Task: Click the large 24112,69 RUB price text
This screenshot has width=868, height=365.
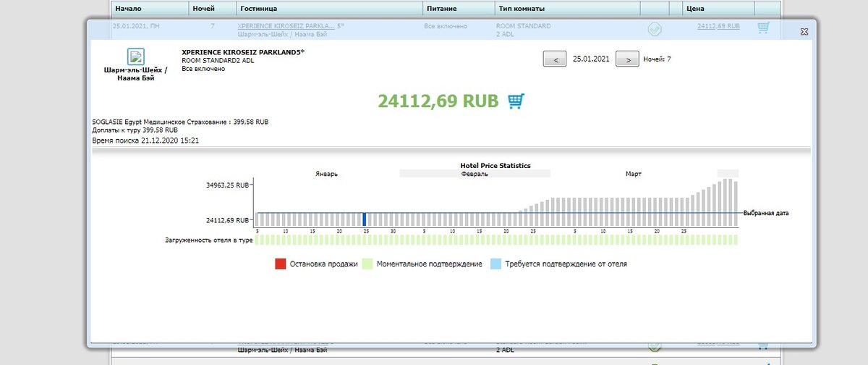Action: coord(438,101)
